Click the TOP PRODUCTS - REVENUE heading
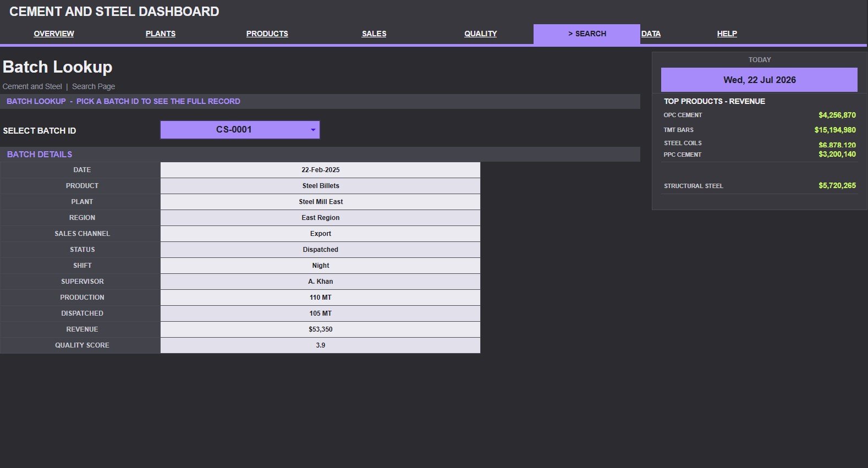Viewport: 868px width, 468px height. 714,101
